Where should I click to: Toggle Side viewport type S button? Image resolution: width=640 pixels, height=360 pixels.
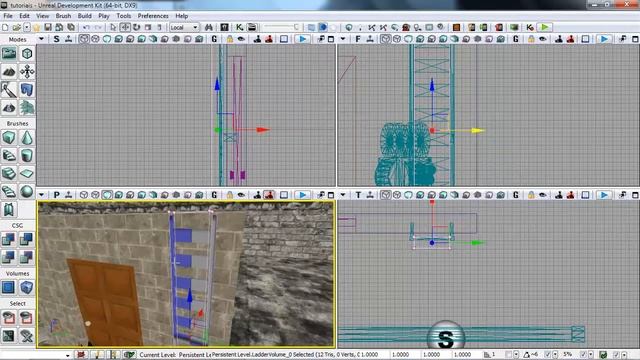pyautogui.click(x=56, y=39)
